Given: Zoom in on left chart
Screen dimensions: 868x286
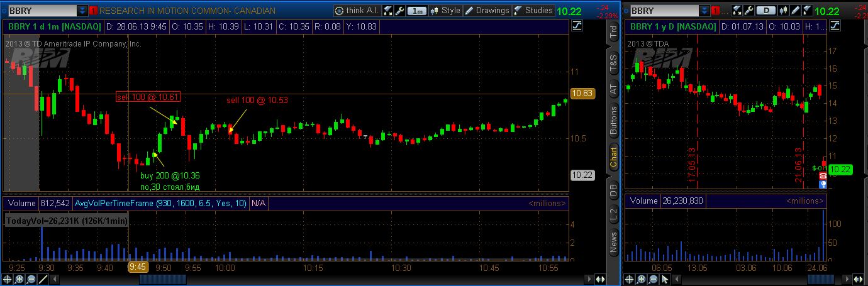Looking at the screenshot, I should tap(19, 279).
